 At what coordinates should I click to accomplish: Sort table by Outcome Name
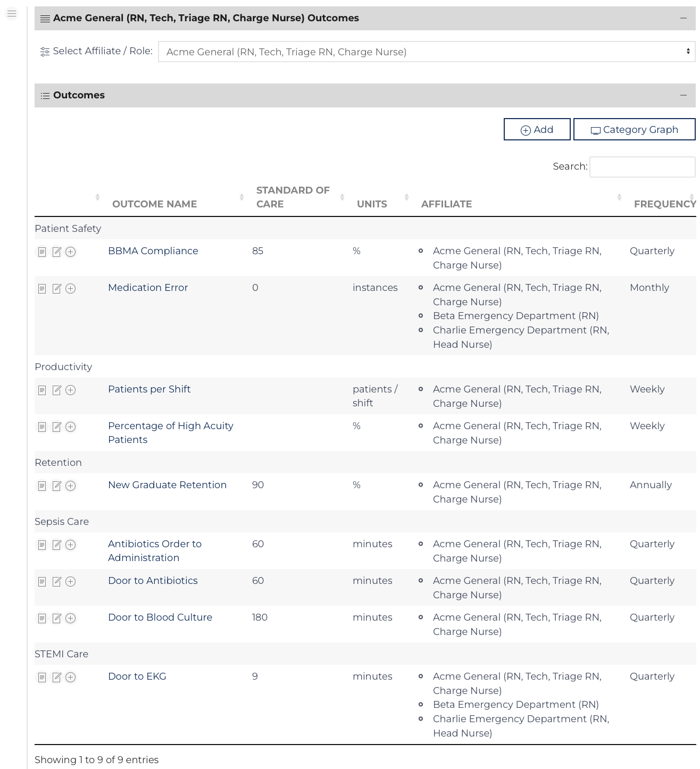(241, 197)
